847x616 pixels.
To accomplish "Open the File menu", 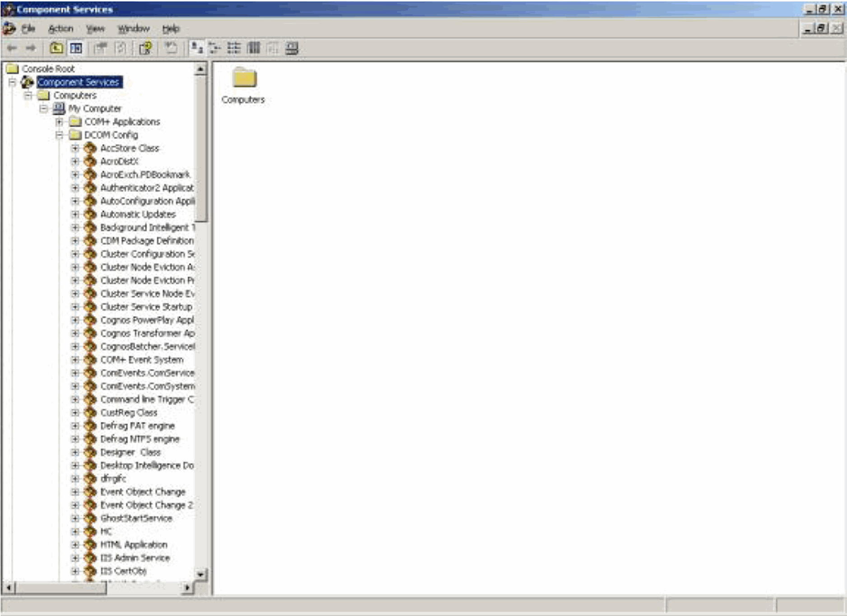I will (28, 29).
